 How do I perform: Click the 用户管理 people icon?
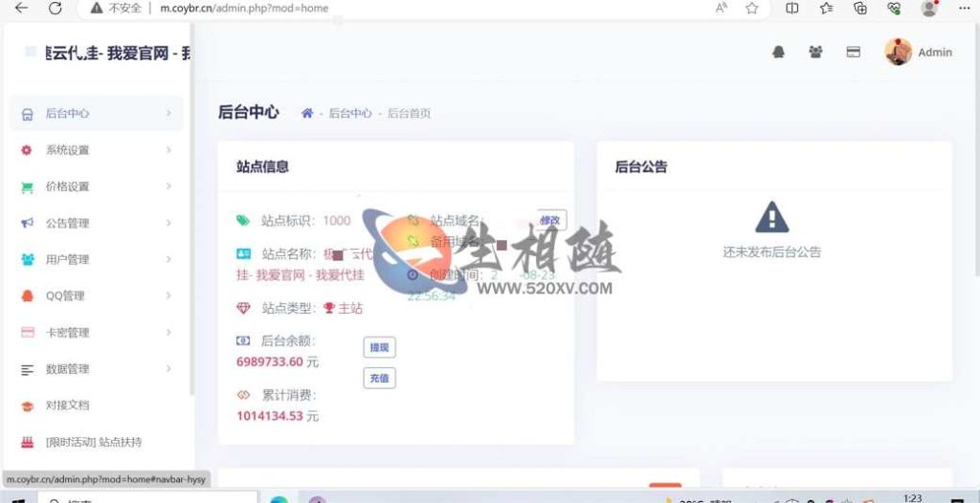click(28, 259)
